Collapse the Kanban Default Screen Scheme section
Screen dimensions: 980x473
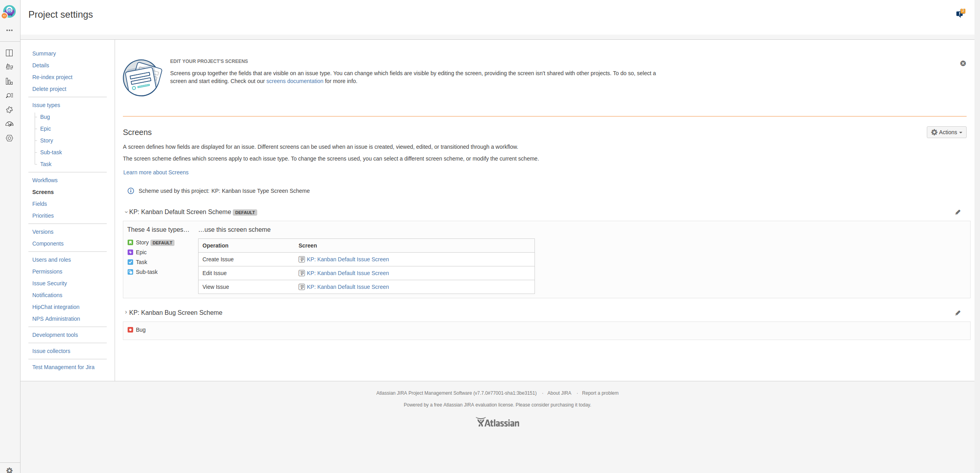(x=126, y=212)
